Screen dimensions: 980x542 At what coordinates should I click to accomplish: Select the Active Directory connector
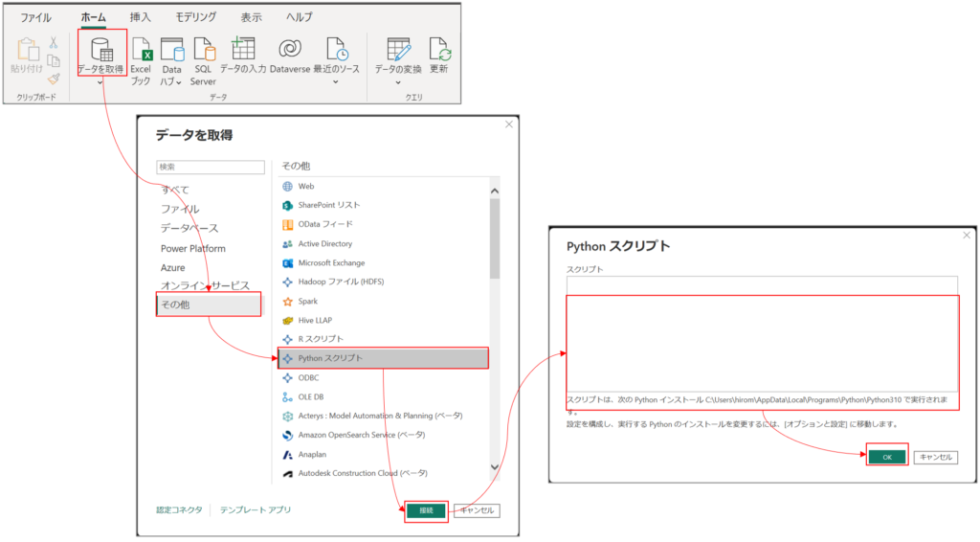coord(383,244)
